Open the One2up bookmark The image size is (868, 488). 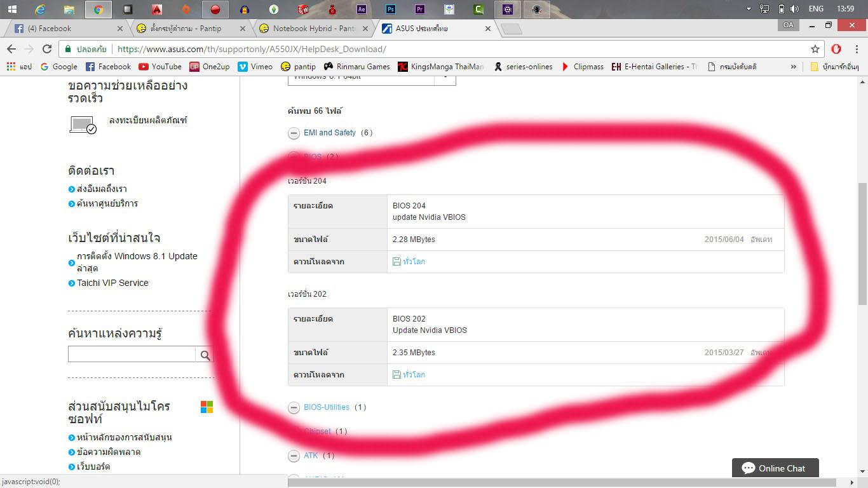tap(210, 66)
